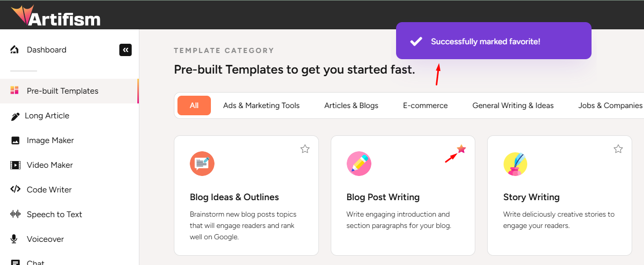Unfavorite the Blog Post Writing template

pos(461,149)
